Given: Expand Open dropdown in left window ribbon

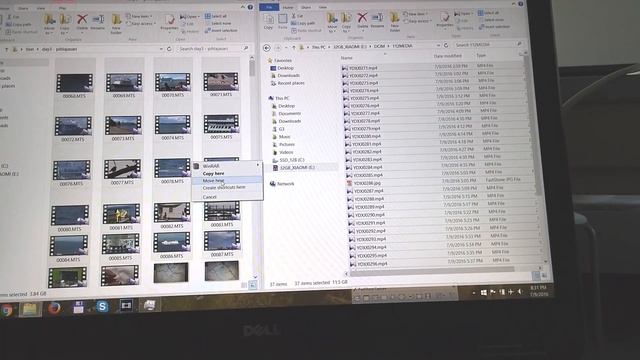Looking at the screenshot, I should coord(189,17).
